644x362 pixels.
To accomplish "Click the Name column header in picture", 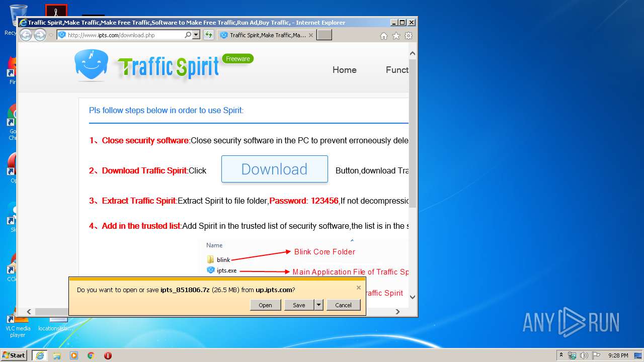I will (214, 245).
